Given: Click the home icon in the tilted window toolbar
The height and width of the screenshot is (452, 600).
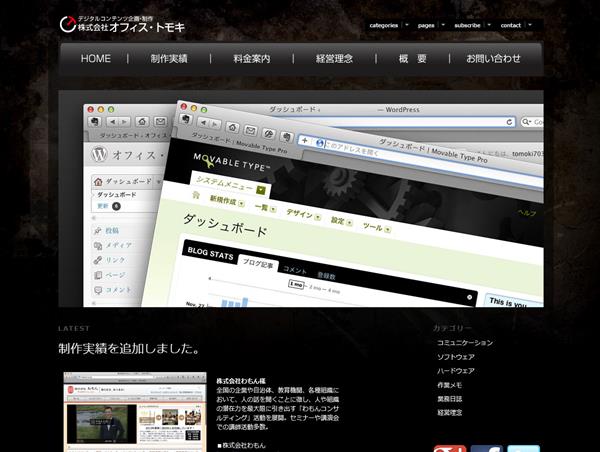Looking at the screenshot, I should click(x=232, y=127).
